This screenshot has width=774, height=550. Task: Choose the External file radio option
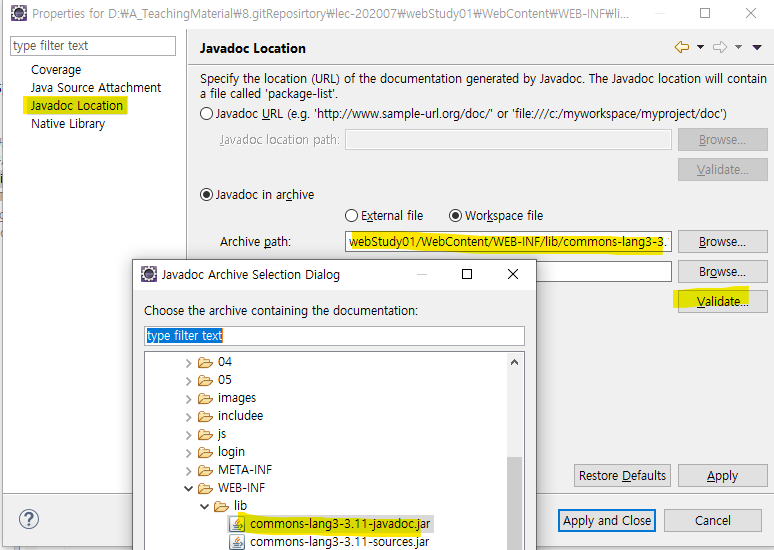(x=351, y=216)
